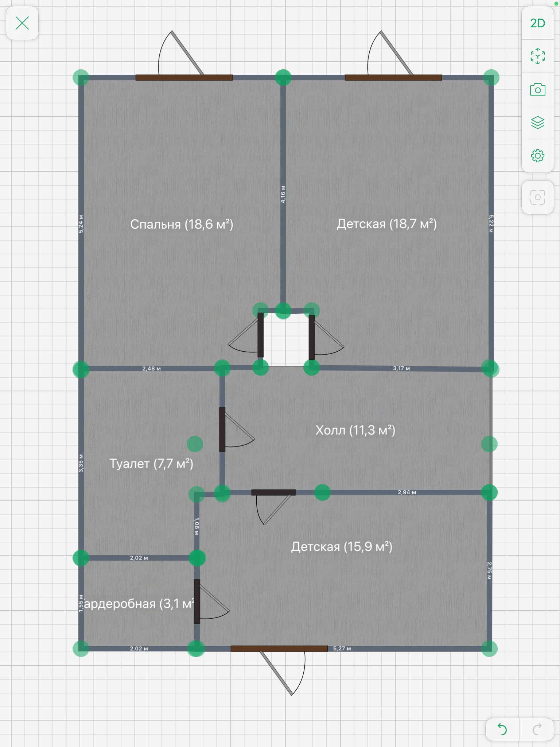Select the 3,17 м wall dimension
This screenshot has height=747, width=560.
pos(401,368)
